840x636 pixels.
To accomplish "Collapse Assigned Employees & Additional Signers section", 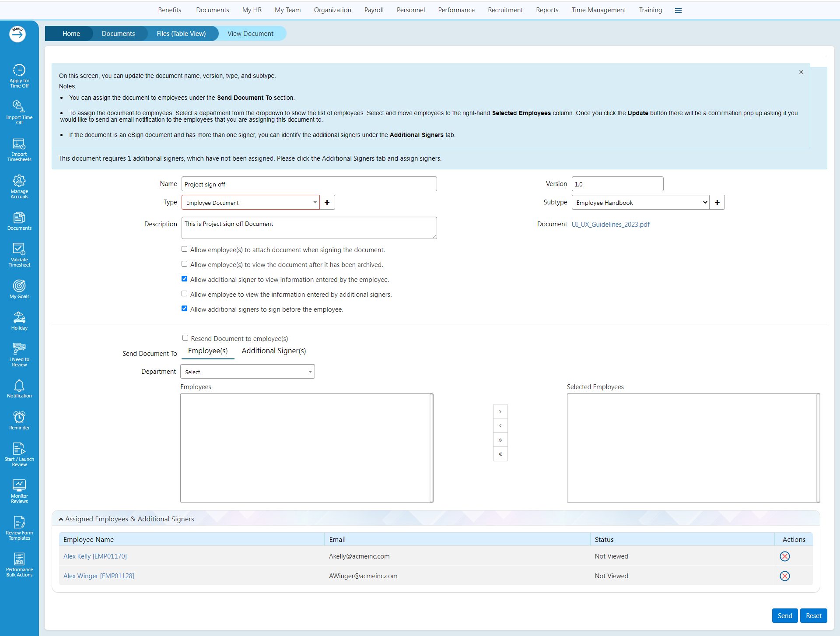I will tap(61, 519).
